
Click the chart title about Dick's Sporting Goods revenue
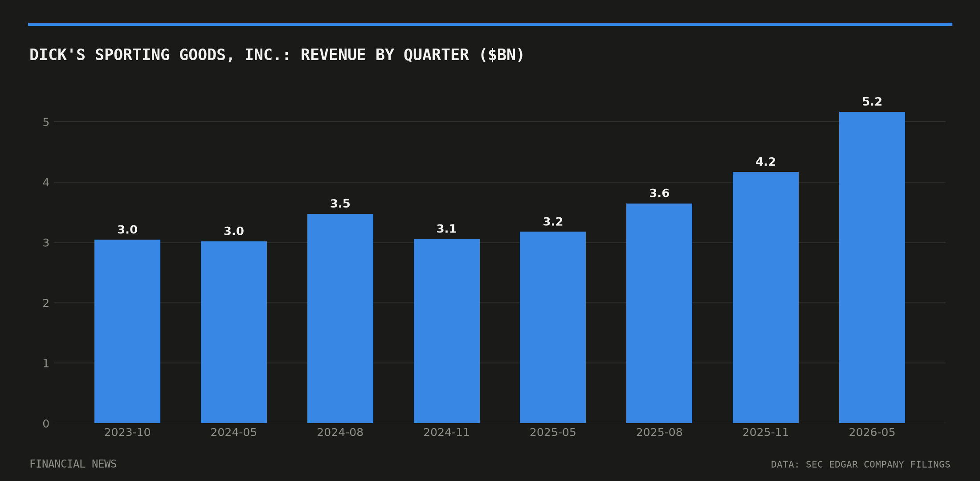tap(277, 55)
